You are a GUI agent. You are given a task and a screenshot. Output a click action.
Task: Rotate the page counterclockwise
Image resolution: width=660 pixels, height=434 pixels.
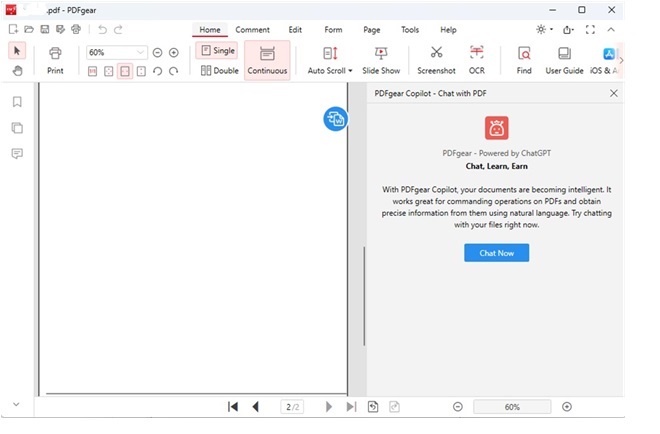[x=157, y=71]
